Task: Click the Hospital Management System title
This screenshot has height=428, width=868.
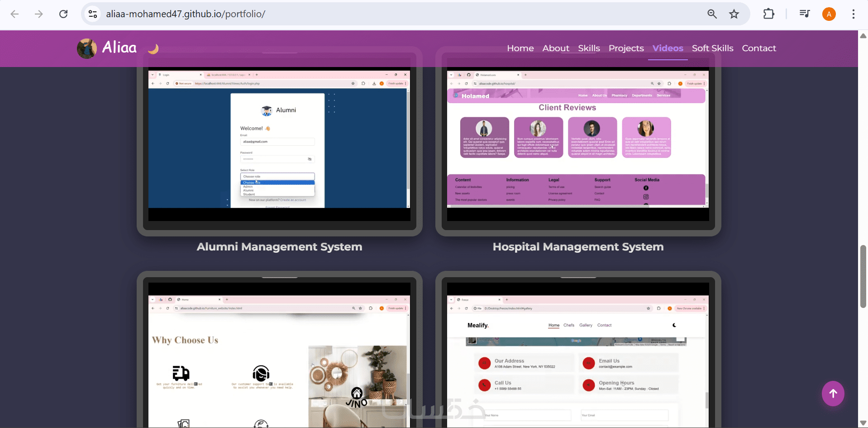Action: click(x=578, y=247)
